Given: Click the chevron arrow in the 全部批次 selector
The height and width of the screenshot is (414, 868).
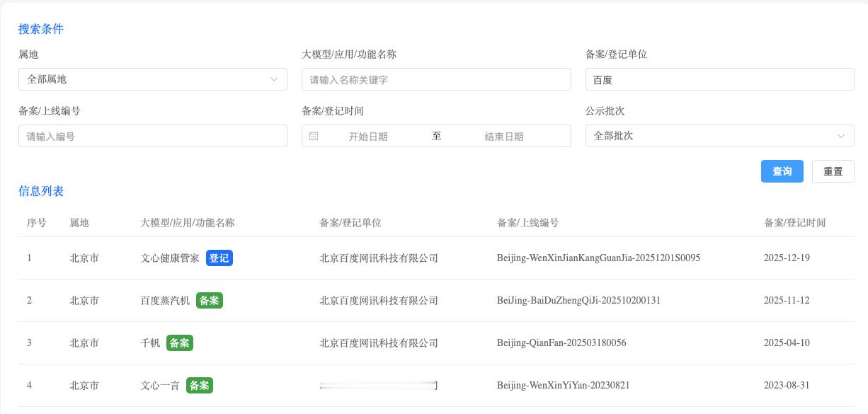Looking at the screenshot, I should click(x=841, y=136).
